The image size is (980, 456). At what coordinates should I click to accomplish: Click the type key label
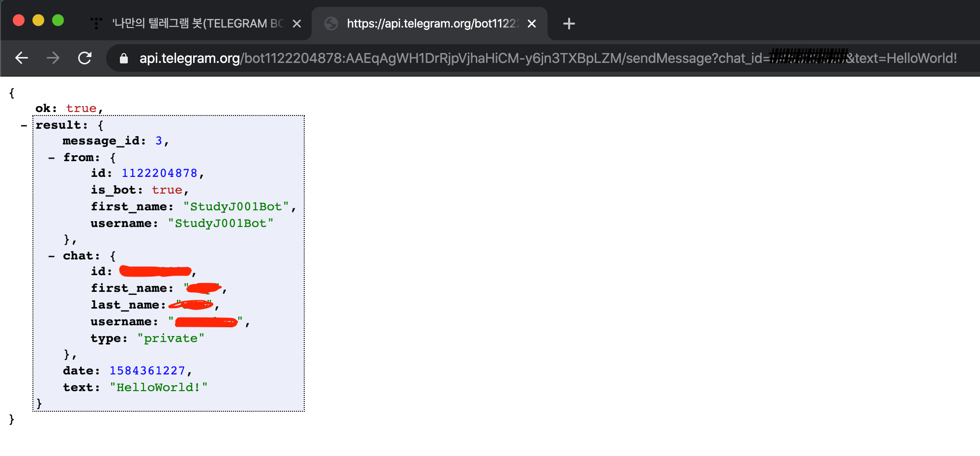click(x=109, y=339)
